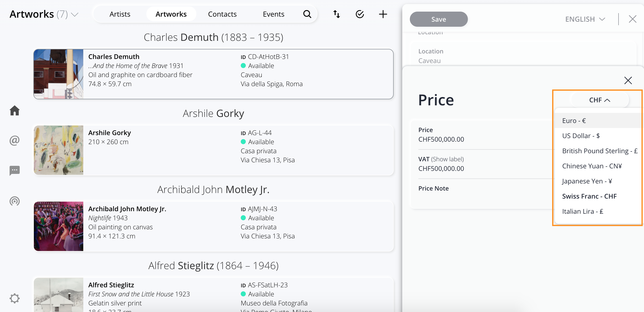Click the sort arrows icon

click(x=337, y=14)
